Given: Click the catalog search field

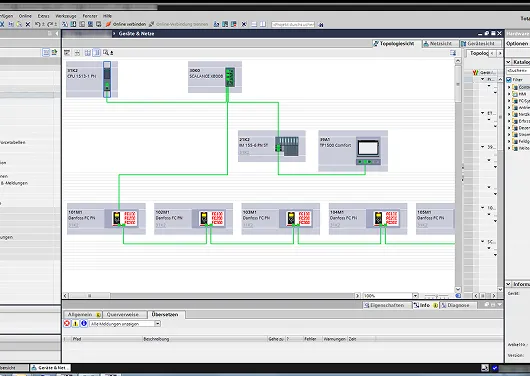Looking at the screenshot, I should (518, 71).
